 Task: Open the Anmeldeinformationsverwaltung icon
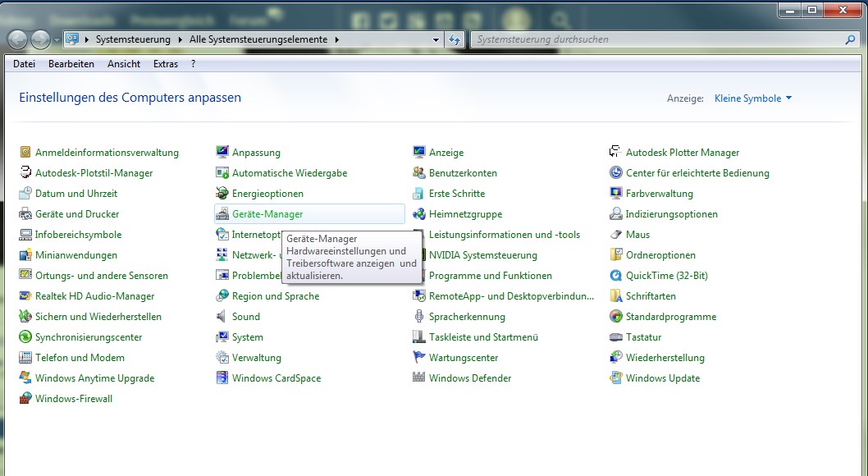[x=25, y=152]
